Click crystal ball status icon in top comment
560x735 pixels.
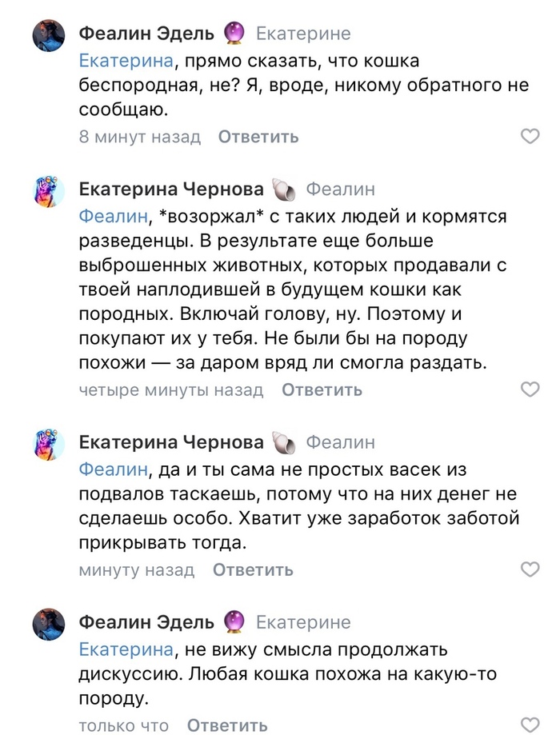[x=234, y=34]
